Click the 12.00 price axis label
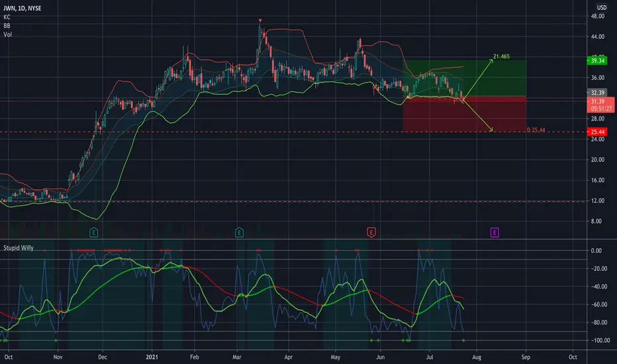The image size is (617, 364). [597, 201]
